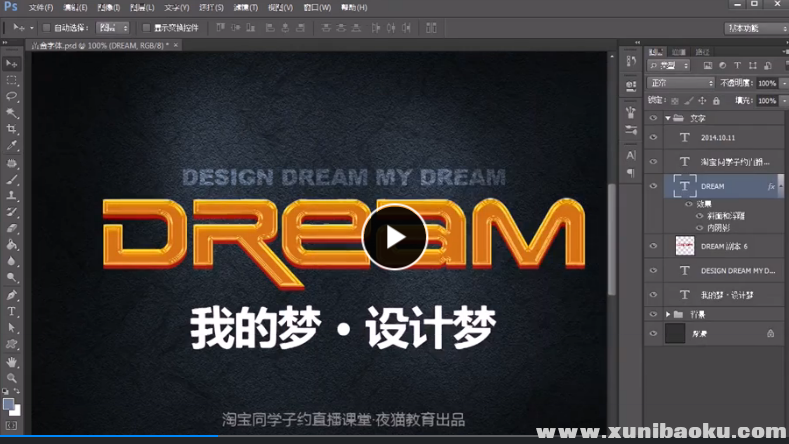This screenshot has width=789, height=444.
Task: Click the foreground color swatch
Action: point(9,404)
